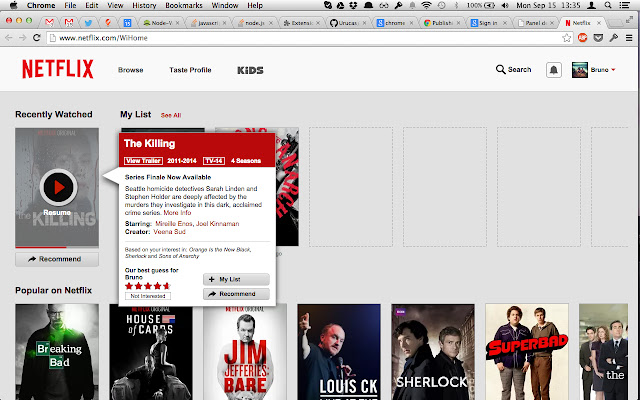Go back to the previous page
640x400 pixels.
9,38
